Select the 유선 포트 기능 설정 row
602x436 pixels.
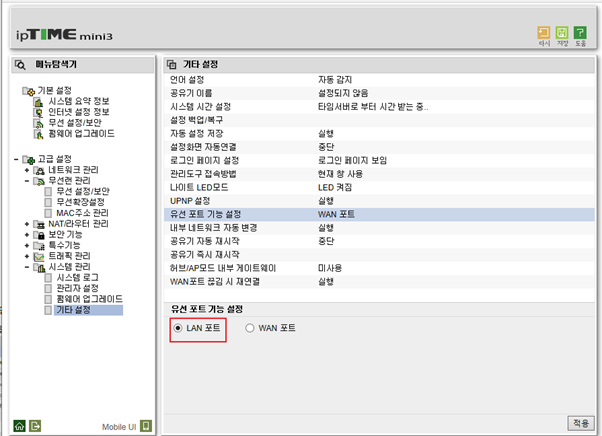pos(379,214)
